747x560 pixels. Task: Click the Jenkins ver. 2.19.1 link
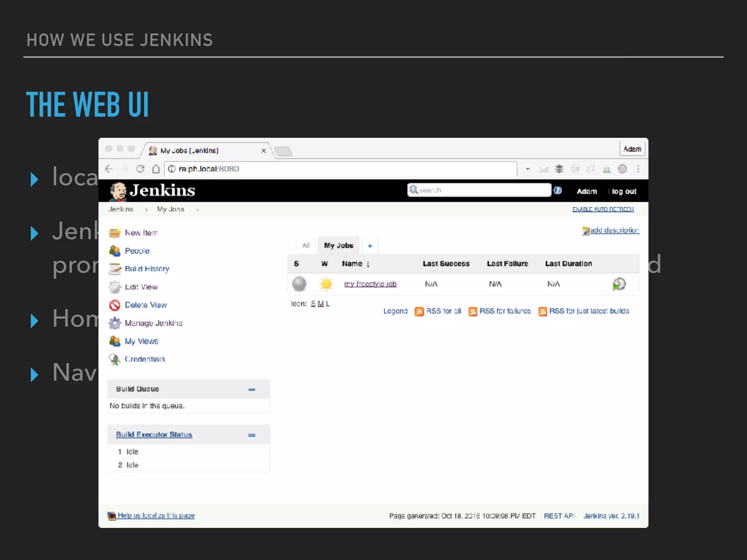[x=611, y=516]
